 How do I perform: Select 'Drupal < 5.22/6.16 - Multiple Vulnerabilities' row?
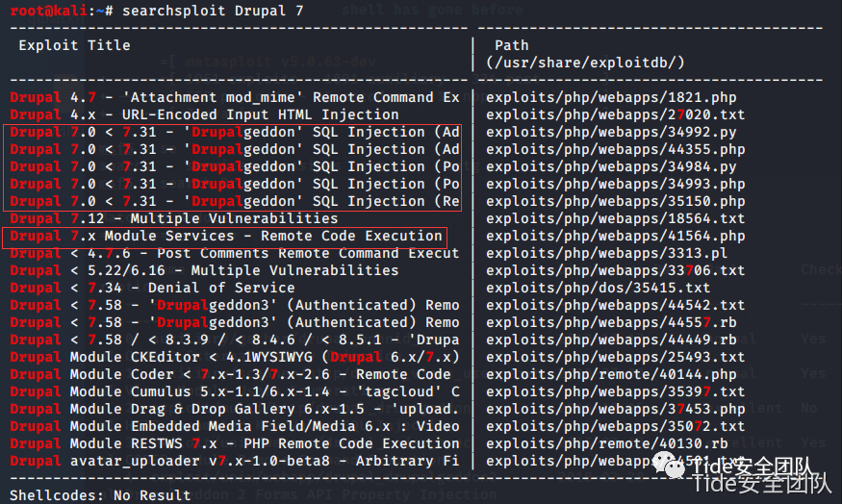click(204, 270)
